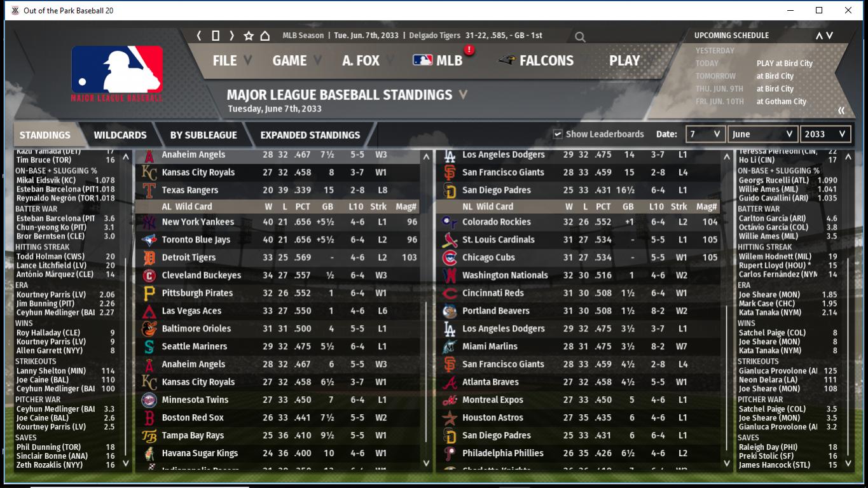Click the Detroit Tigers logo

[149, 258]
